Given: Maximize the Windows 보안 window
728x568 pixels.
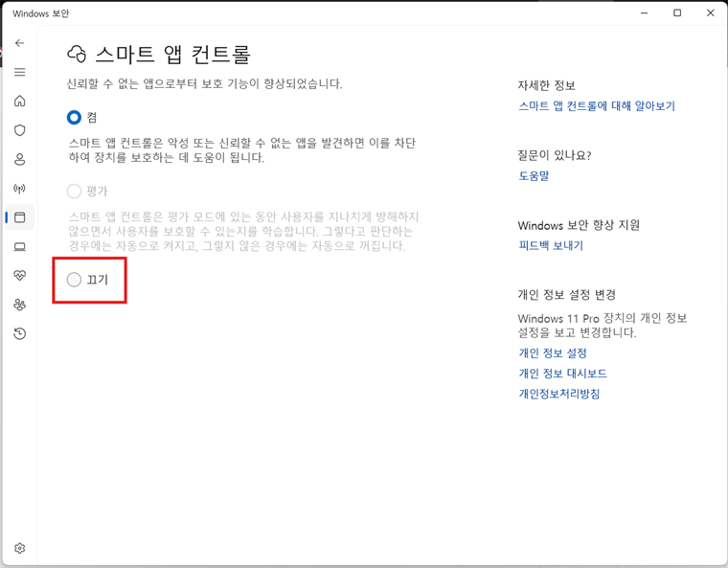Looking at the screenshot, I should click(x=677, y=13).
